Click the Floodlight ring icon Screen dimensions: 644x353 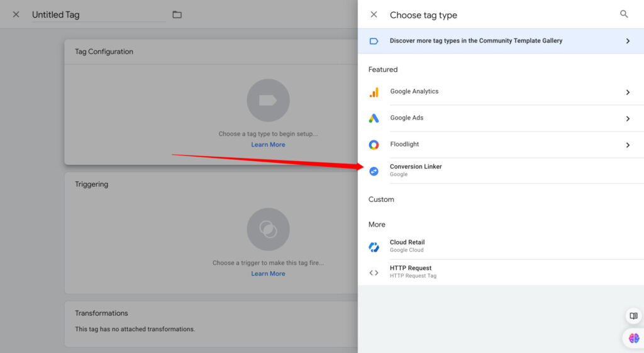coord(374,145)
